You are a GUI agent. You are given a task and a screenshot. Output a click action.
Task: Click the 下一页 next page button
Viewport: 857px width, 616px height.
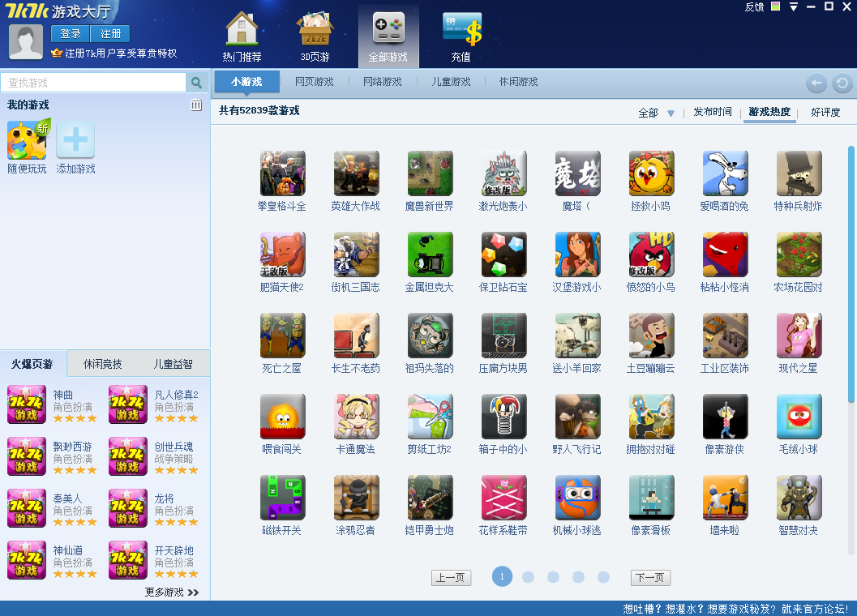[x=650, y=578]
